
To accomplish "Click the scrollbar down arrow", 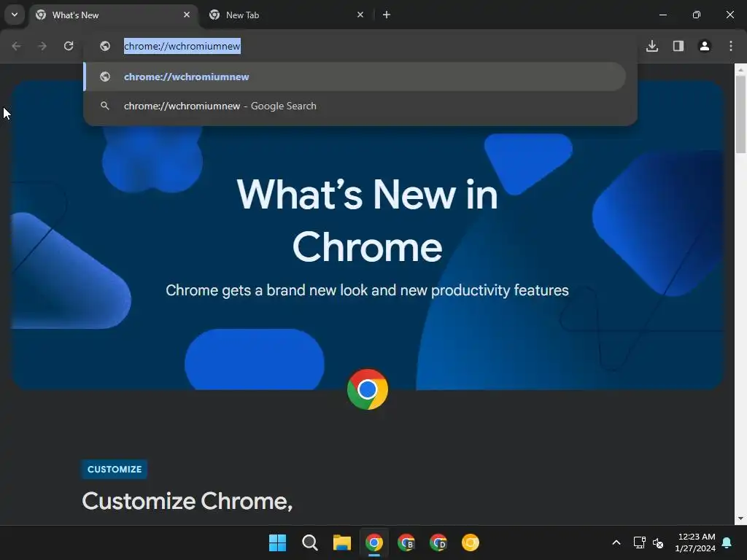I will (740, 518).
